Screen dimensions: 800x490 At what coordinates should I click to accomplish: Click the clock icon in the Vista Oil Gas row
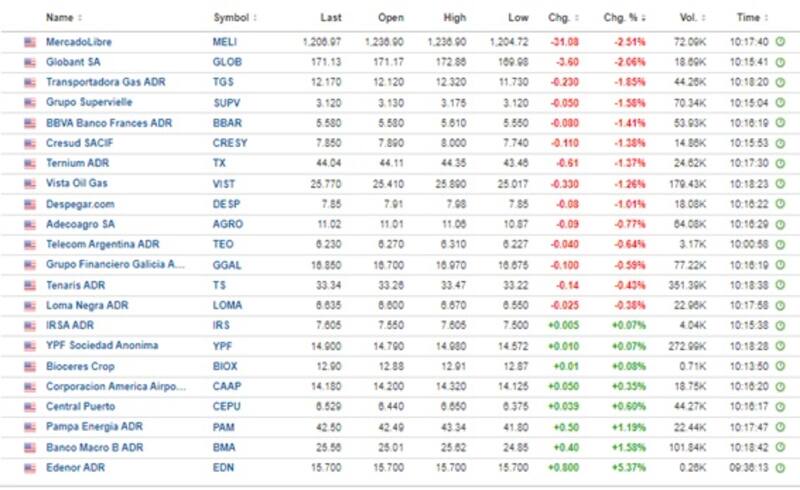click(x=780, y=183)
